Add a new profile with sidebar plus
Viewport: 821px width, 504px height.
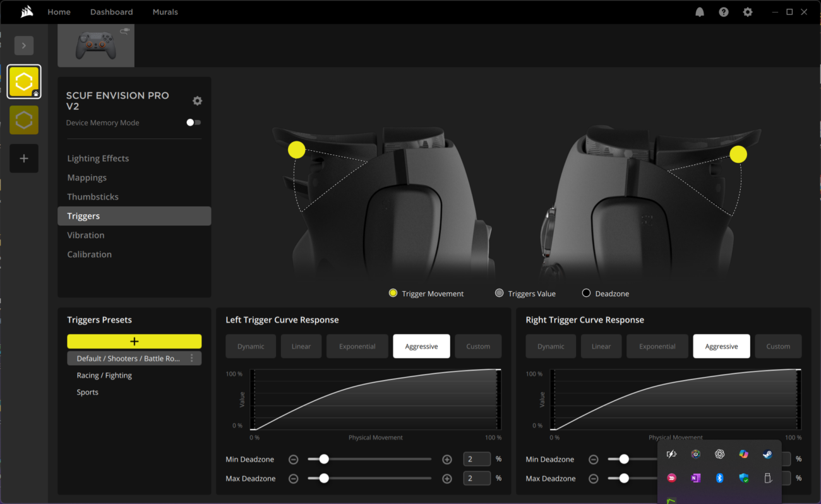click(24, 159)
